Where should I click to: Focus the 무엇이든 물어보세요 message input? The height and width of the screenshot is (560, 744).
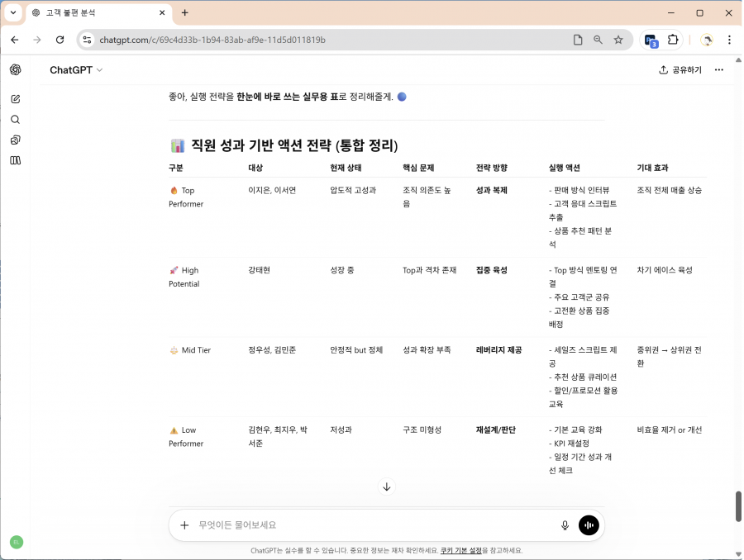tap(372, 525)
